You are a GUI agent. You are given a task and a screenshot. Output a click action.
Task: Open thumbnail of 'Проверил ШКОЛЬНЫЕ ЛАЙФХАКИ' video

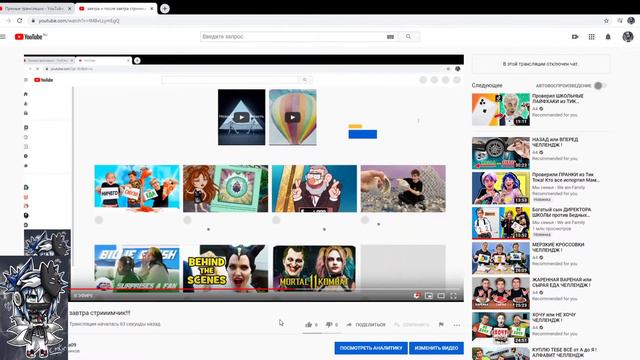click(x=501, y=109)
